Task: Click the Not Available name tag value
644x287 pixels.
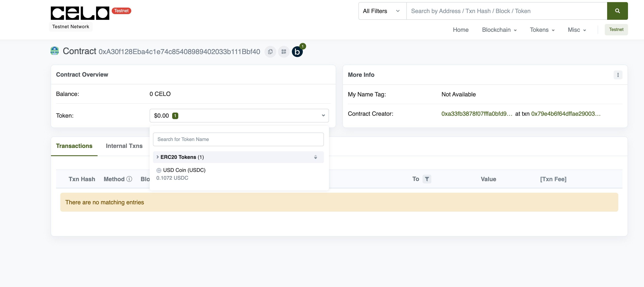Action: coord(459,94)
